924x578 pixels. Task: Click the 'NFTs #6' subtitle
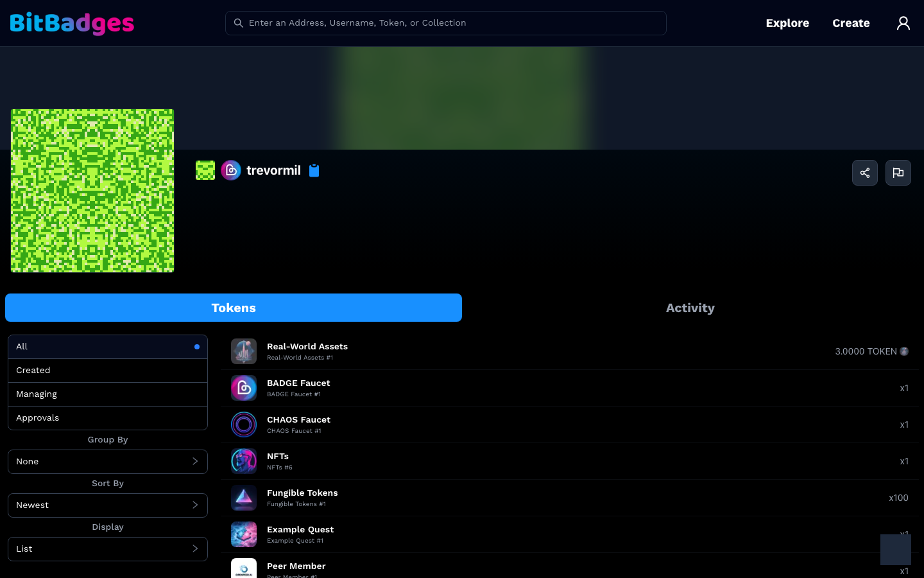[280, 468]
